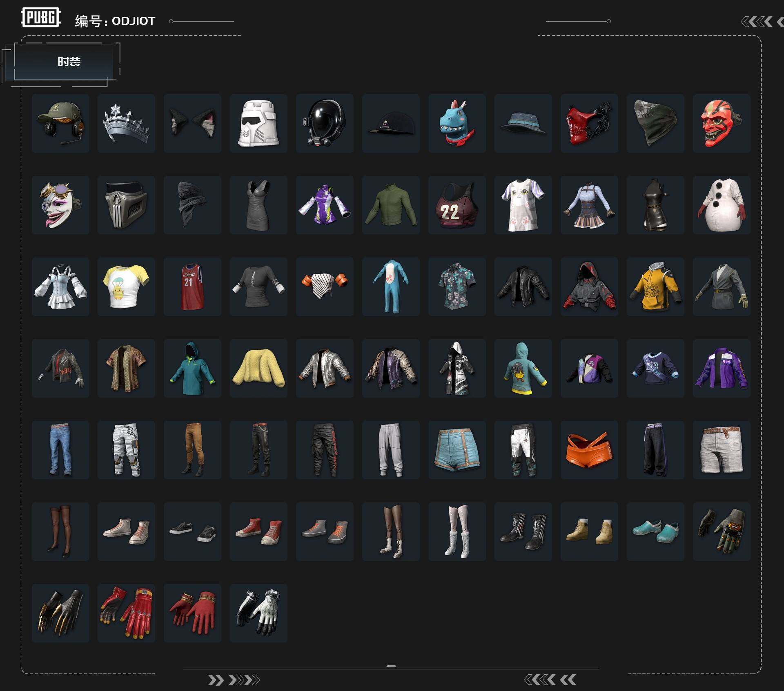
Task: Pick the black astronaut helmet
Action: tap(325, 124)
